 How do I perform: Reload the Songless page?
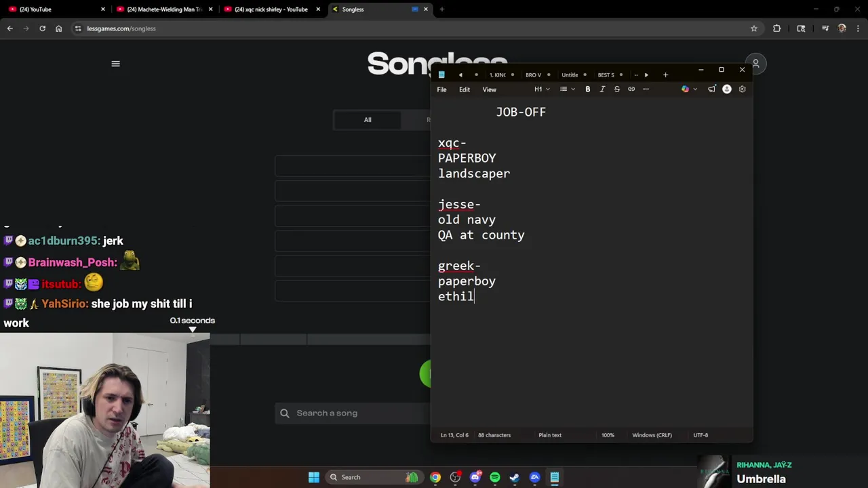click(x=42, y=28)
